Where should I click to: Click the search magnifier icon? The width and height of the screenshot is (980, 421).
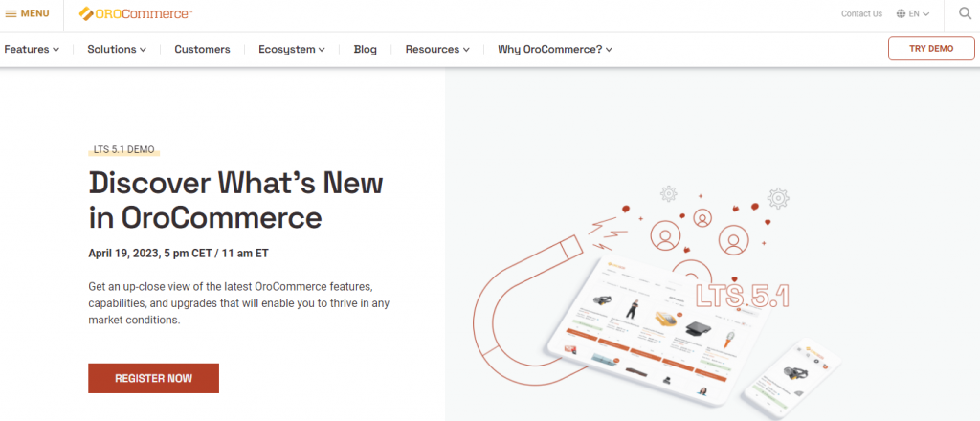tap(965, 13)
